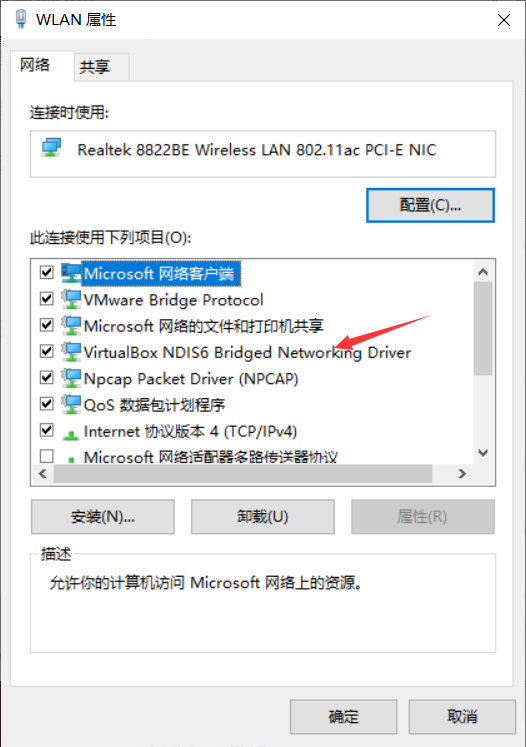Select the 网络 tab

click(35, 65)
